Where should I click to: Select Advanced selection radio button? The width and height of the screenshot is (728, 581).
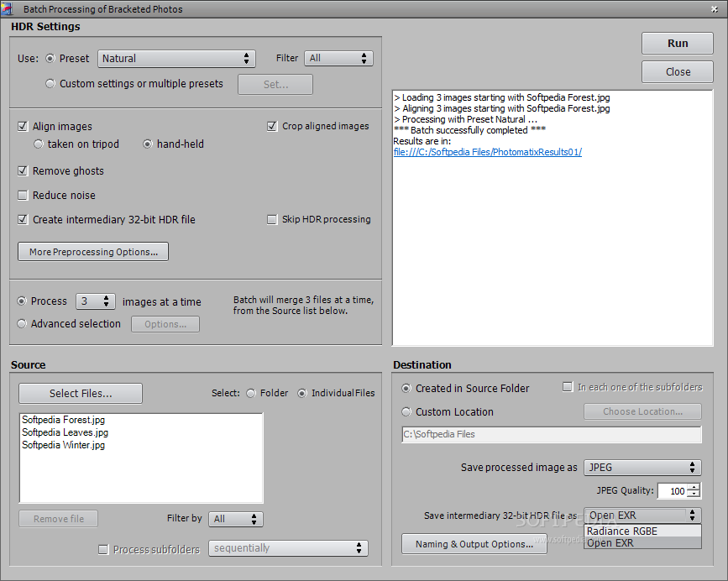(22, 324)
